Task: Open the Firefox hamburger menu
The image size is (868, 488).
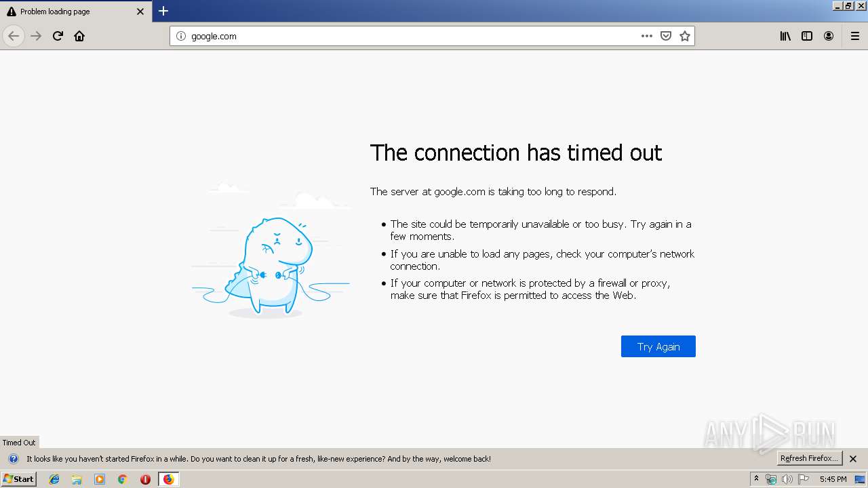Action: (855, 36)
